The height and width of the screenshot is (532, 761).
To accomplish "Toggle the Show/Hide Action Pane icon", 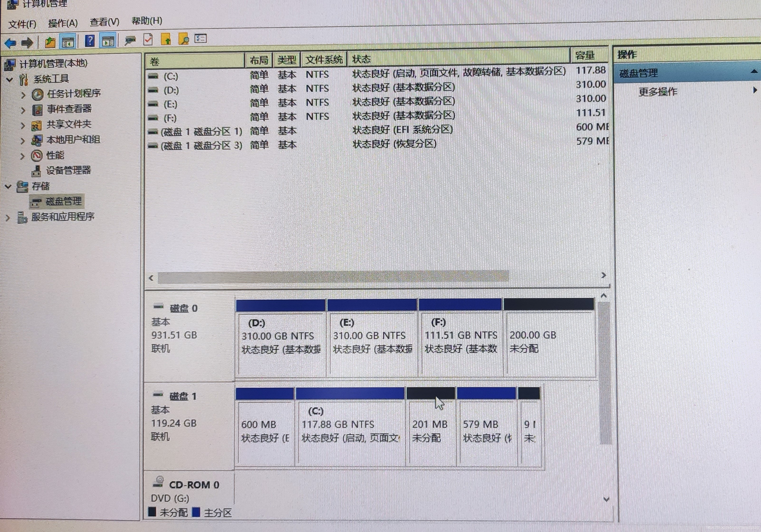I will tap(108, 41).
